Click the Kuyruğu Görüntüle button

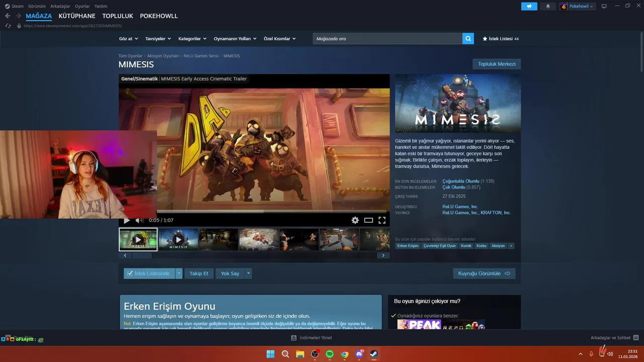click(x=484, y=274)
